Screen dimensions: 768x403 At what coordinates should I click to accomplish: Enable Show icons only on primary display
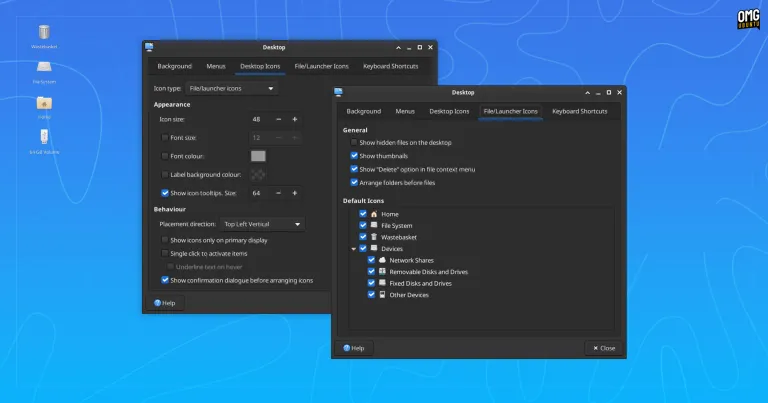click(x=165, y=240)
